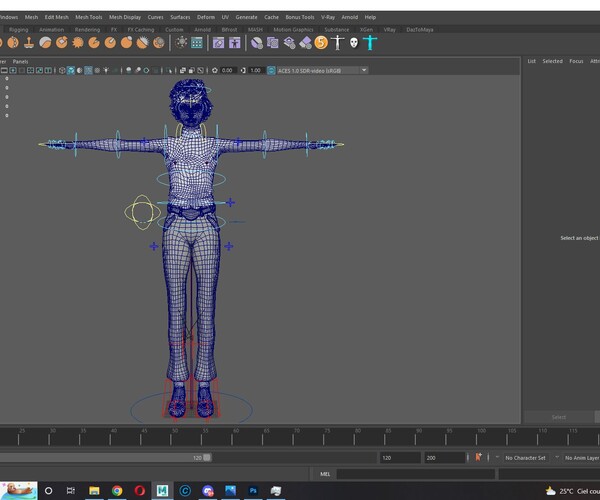Viewport: 600px width, 500px height.
Task: Switch to the DazToMaya shelf tab
Action: (x=420, y=29)
